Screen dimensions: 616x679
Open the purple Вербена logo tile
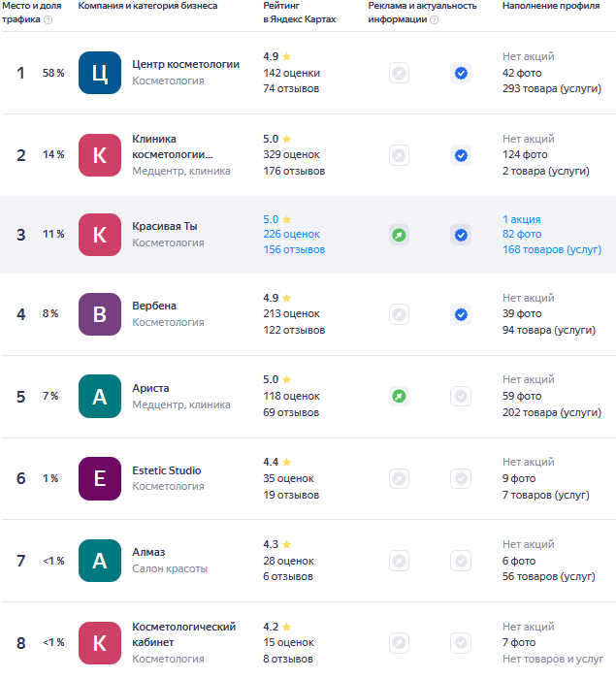(100, 314)
